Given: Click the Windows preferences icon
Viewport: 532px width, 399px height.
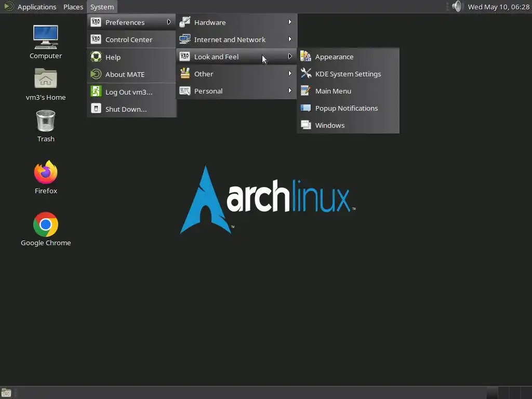Looking at the screenshot, I should 305,125.
